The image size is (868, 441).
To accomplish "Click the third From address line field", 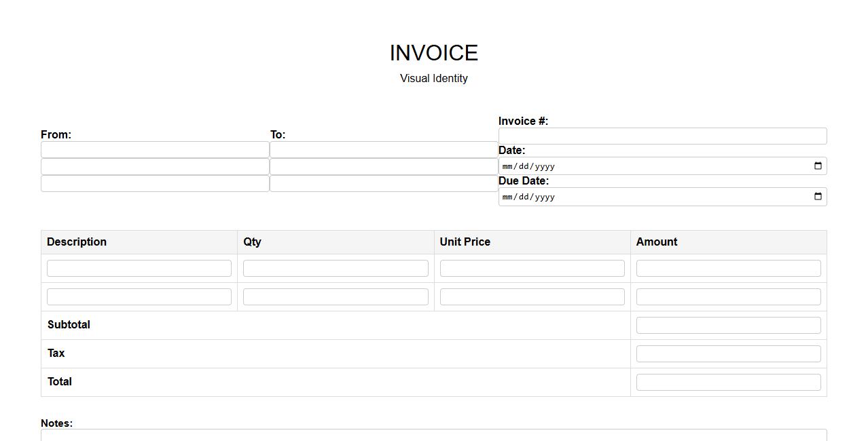I will [x=155, y=184].
